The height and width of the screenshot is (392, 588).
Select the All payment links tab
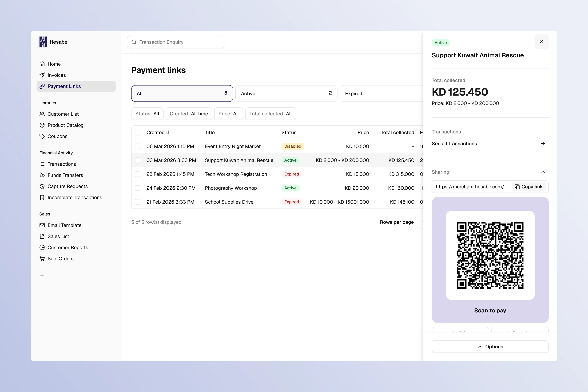point(182,93)
